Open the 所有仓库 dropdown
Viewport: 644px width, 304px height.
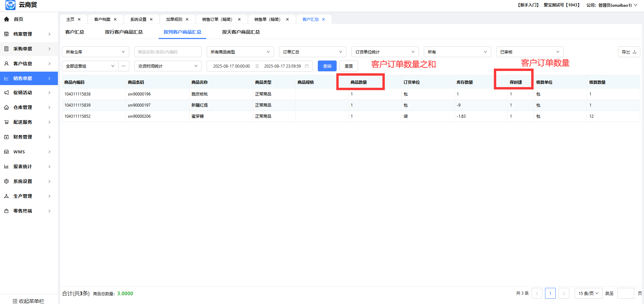95,52
